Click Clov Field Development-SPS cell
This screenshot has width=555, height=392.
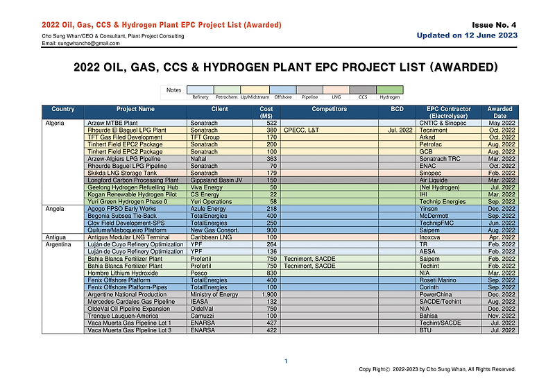point(135,223)
